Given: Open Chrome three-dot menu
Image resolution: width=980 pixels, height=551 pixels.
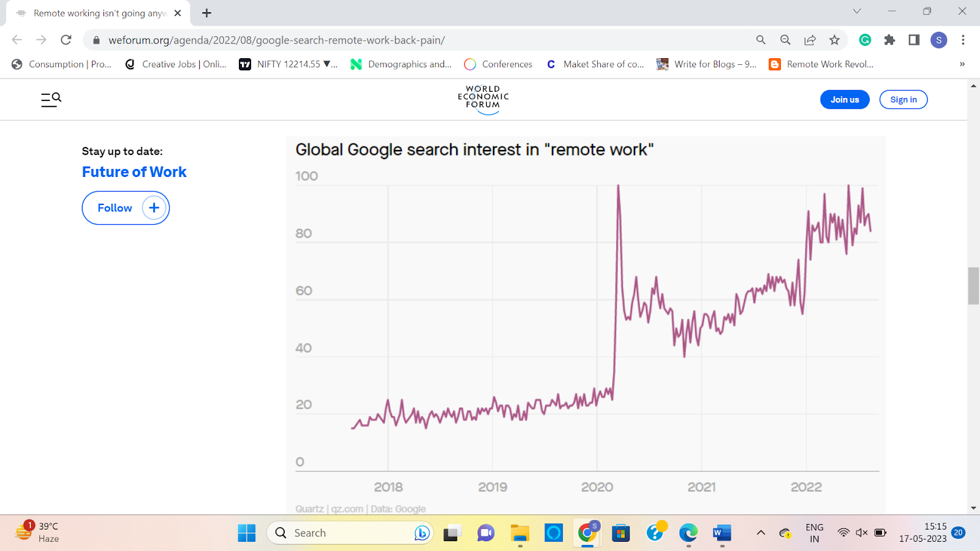Looking at the screenshot, I should (x=963, y=40).
